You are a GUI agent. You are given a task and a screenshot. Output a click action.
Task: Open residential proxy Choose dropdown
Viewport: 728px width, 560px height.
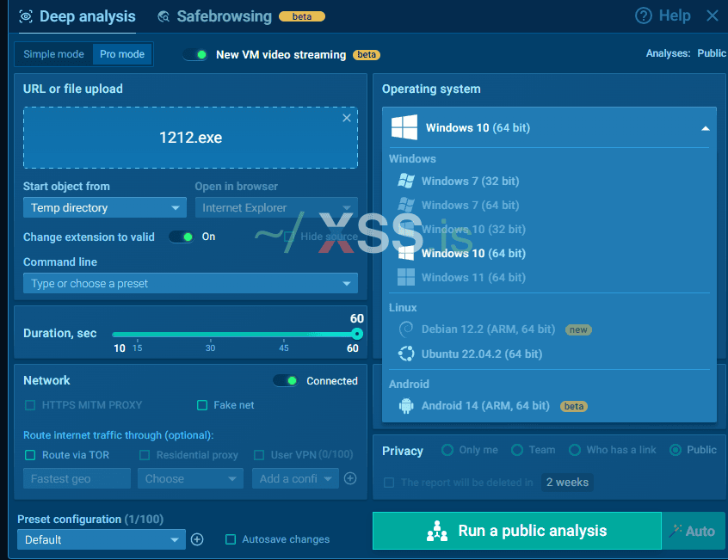tap(190, 478)
